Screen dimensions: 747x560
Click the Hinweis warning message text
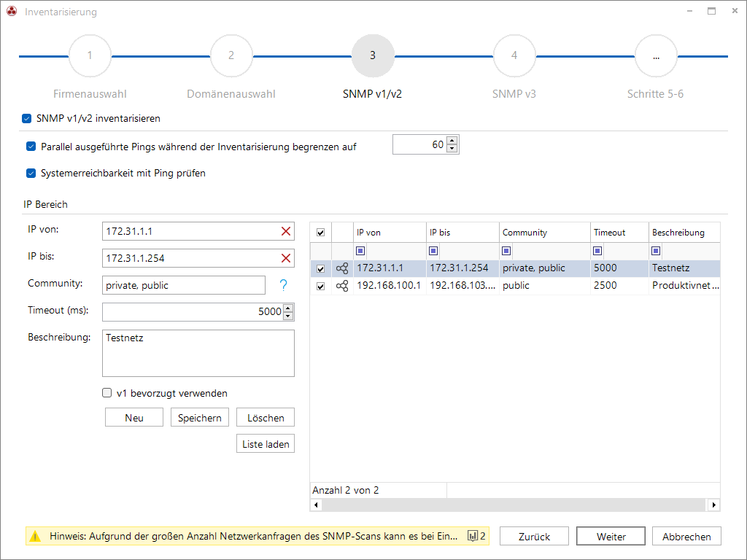click(253, 536)
